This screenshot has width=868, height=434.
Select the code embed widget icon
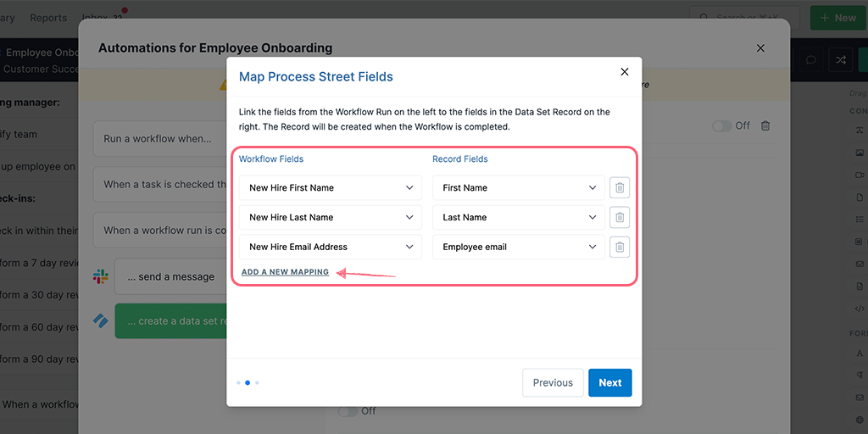[860, 309]
